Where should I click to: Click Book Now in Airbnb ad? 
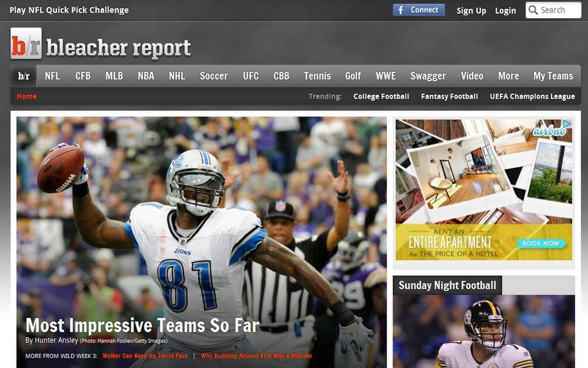point(540,243)
